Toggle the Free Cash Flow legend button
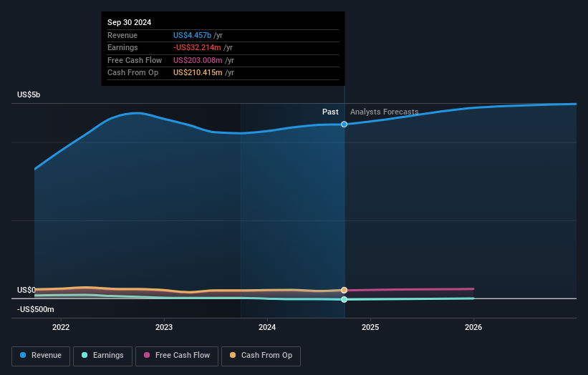Viewport: 588px width, 375px height. (x=177, y=356)
